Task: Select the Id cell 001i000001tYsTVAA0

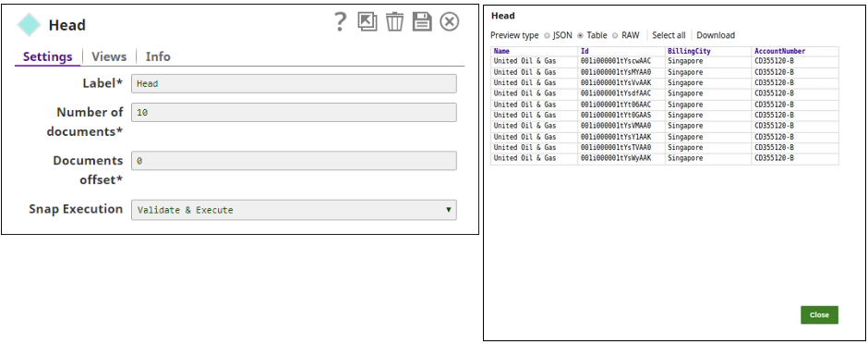Action: click(x=621, y=147)
